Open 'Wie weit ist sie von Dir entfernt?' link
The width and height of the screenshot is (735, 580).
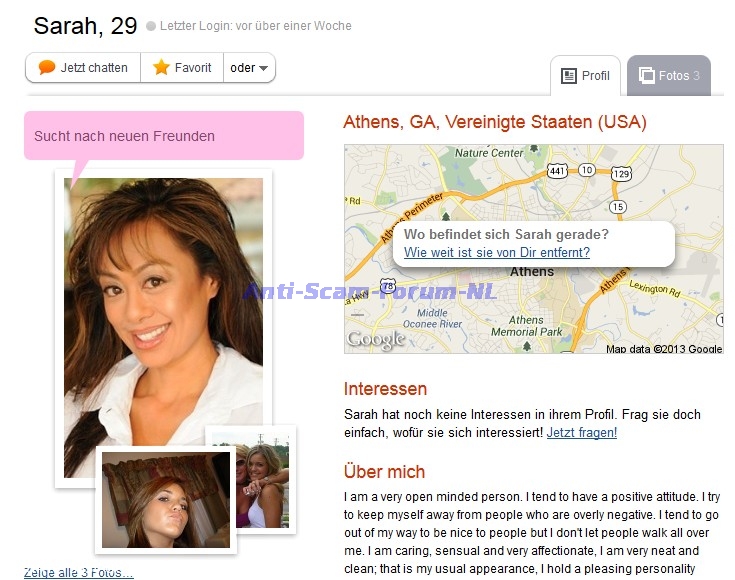point(497,252)
